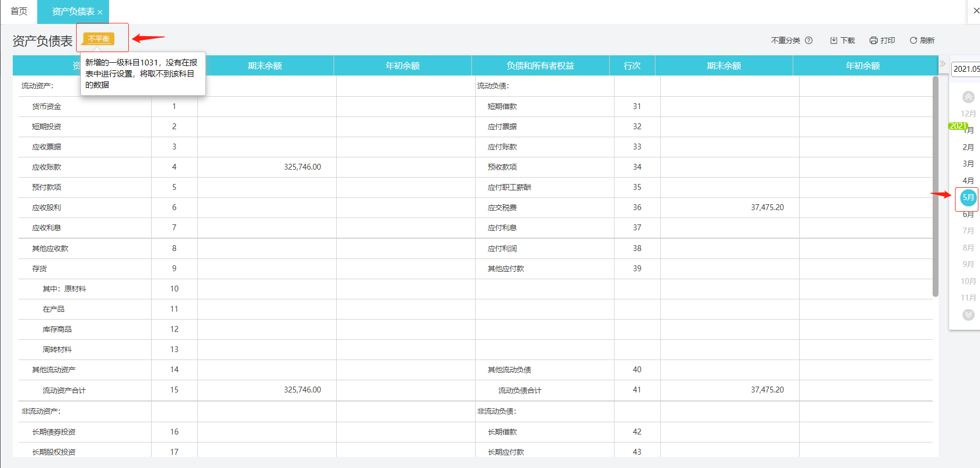Image resolution: width=980 pixels, height=468 pixels.
Task: Open the help icon beside 不重分类
Action: 809,40
